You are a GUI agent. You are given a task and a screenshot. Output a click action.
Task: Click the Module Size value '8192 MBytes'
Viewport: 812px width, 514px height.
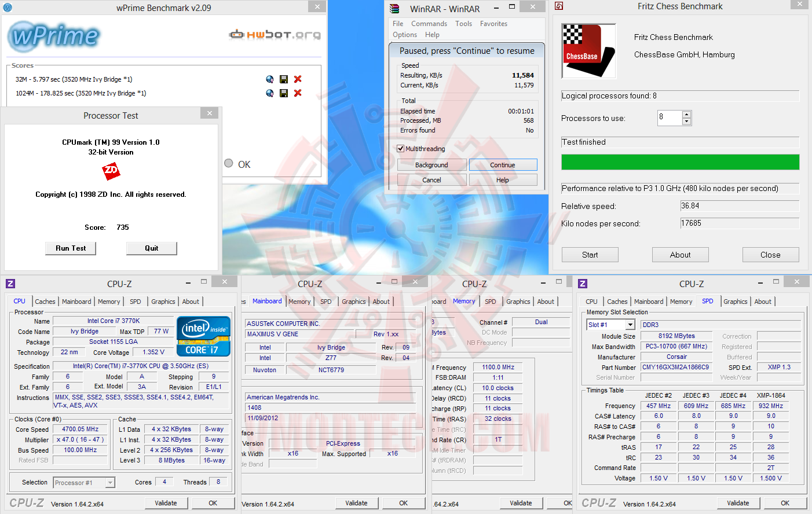click(676, 336)
